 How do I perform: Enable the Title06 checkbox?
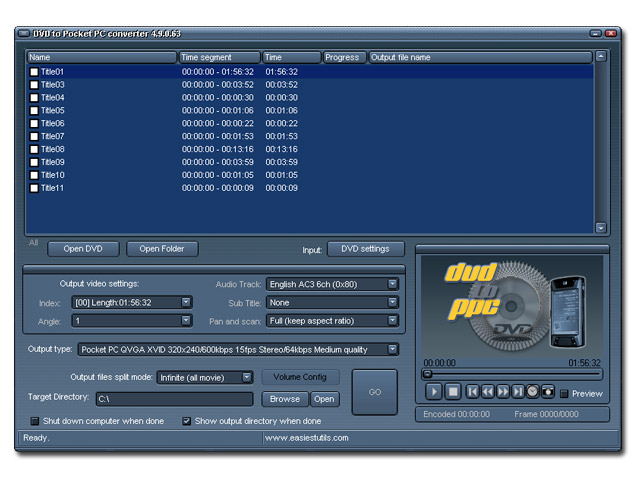(34, 124)
